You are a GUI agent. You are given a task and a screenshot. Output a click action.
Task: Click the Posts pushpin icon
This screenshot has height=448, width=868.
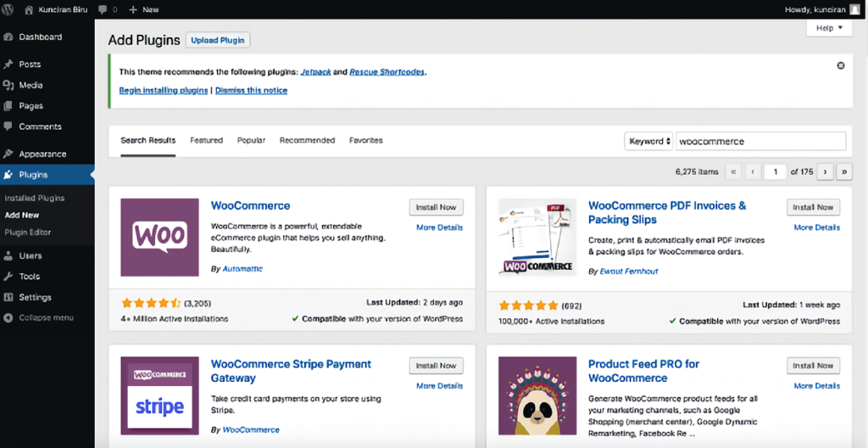[x=8, y=64]
